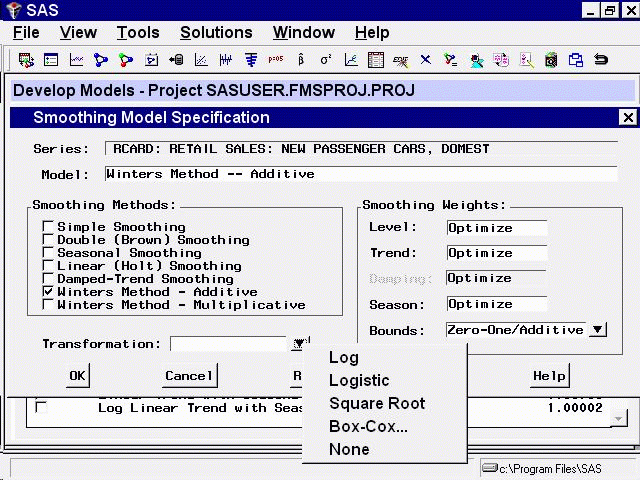Click the red and green nodes icon
Viewport: 640px width, 480px height.
126,60
